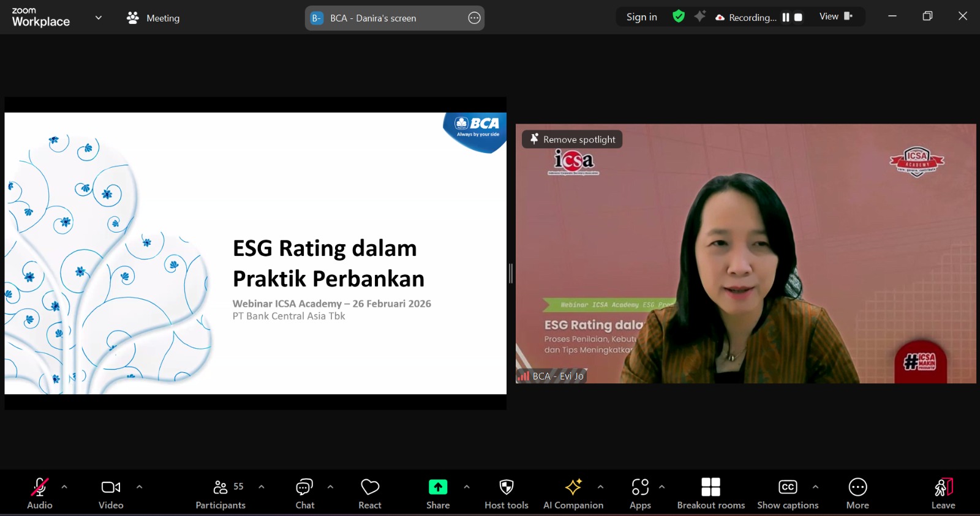This screenshot has height=516, width=980.
Task: Open the React heart menu
Action: (x=370, y=493)
